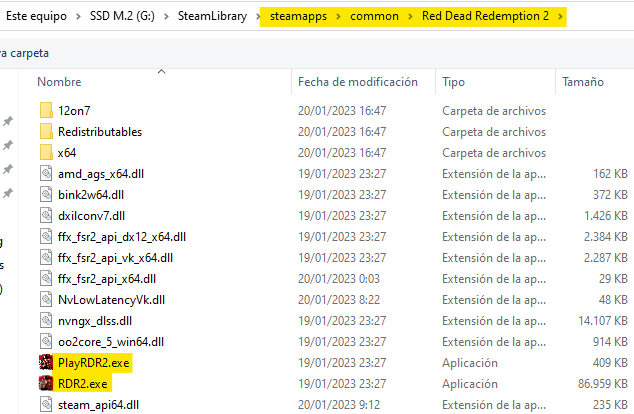The height and width of the screenshot is (414, 634).
Task: Navigate to common breadcrumb
Action: [374, 16]
